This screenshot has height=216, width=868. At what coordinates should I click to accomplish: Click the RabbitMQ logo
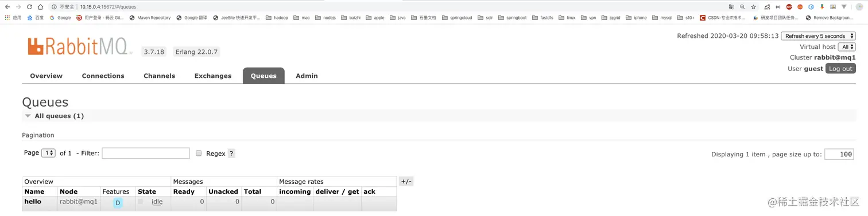click(x=78, y=46)
